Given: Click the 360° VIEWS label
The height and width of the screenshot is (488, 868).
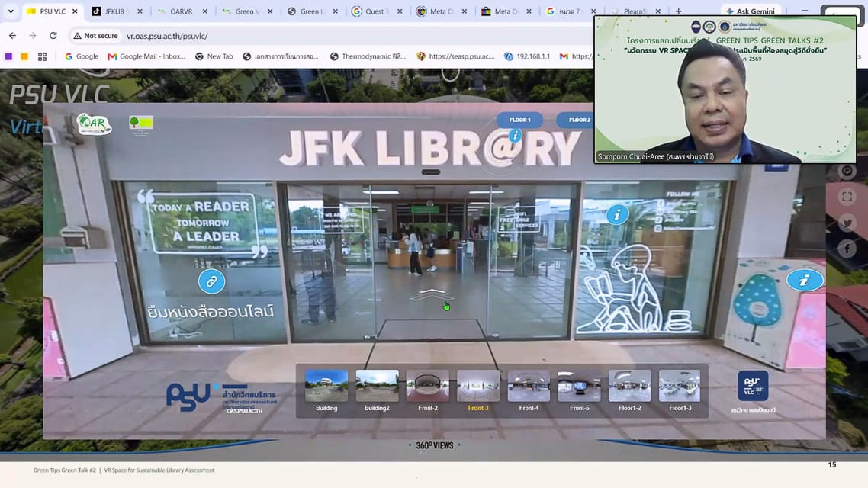Looking at the screenshot, I should [x=435, y=445].
